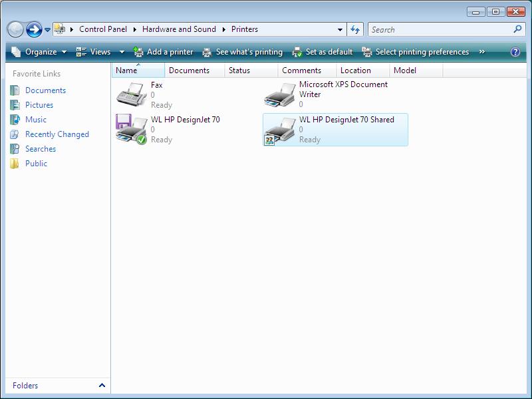Image resolution: width=532 pixels, height=399 pixels.
Task: Sort by the Documents column header
Action: (194, 70)
